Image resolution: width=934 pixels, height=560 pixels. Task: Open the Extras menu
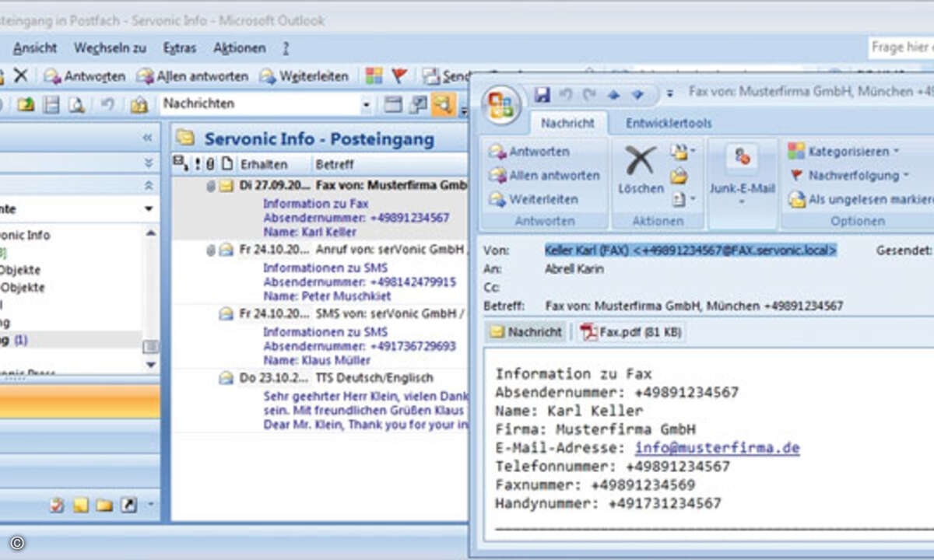[x=180, y=48]
